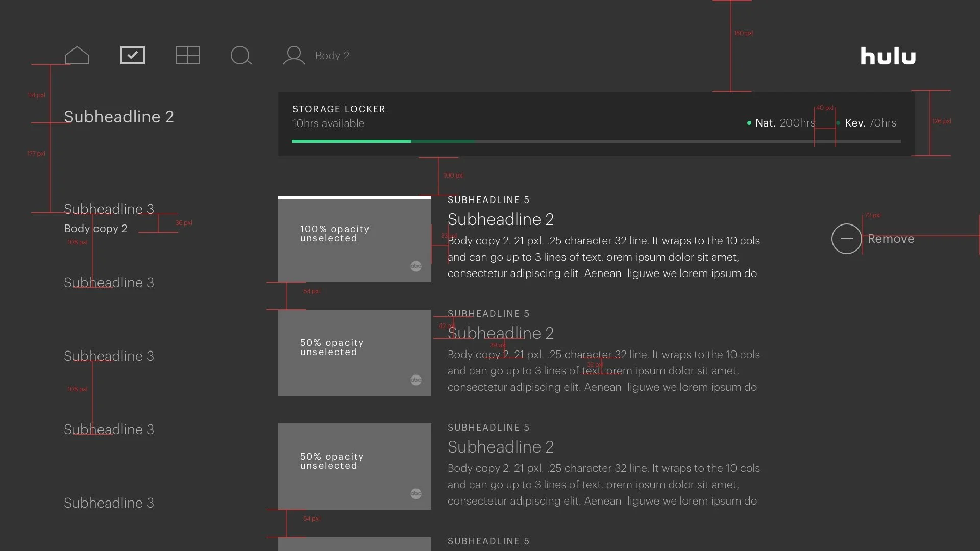The width and height of the screenshot is (980, 551).
Task: Open first item's Subheadline 2 title
Action: point(501,219)
